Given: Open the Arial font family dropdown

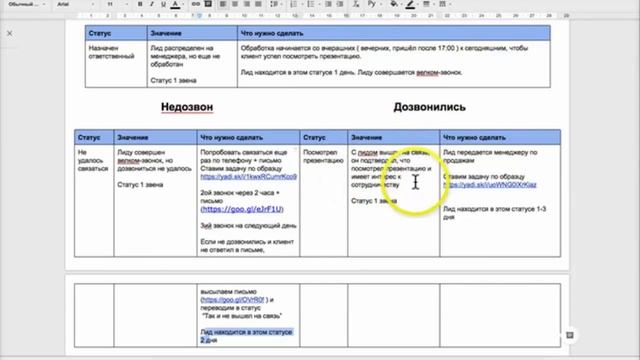Looking at the screenshot, I should tap(76, 4).
